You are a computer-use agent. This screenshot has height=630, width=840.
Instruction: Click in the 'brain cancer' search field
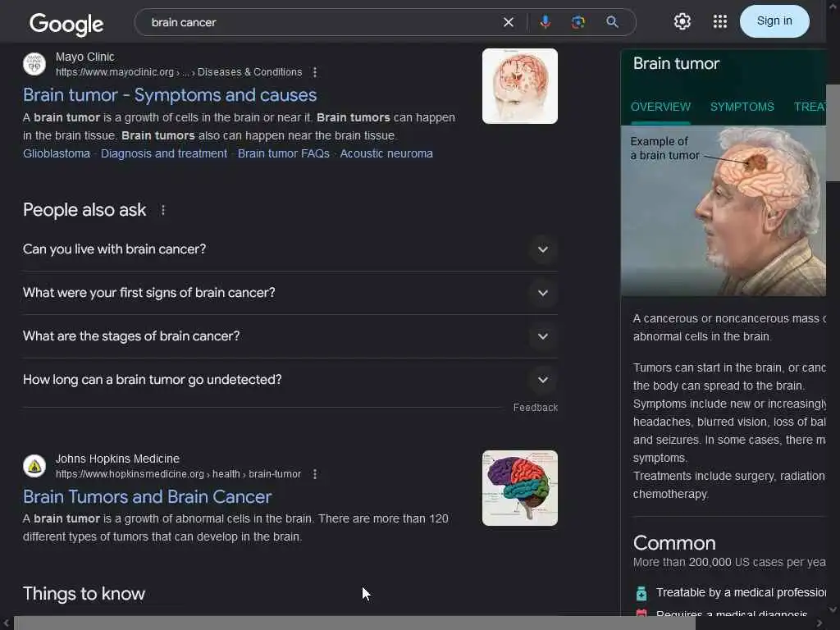322,22
